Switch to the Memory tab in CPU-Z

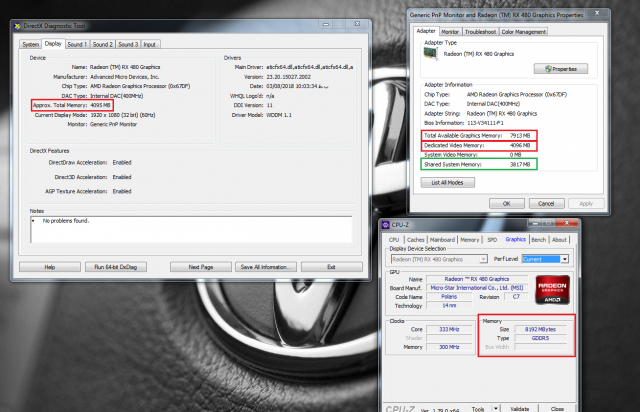coord(468,240)
